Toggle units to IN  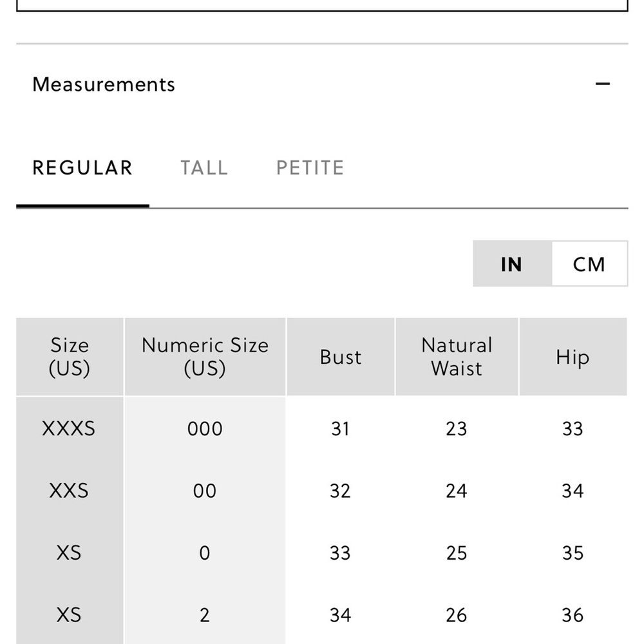point(512,263)
